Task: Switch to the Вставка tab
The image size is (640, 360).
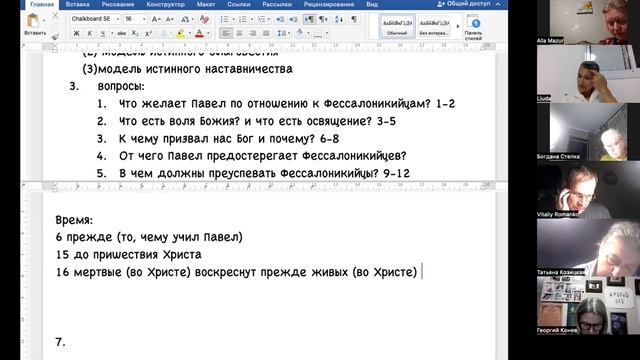Action: coord(78,4)
